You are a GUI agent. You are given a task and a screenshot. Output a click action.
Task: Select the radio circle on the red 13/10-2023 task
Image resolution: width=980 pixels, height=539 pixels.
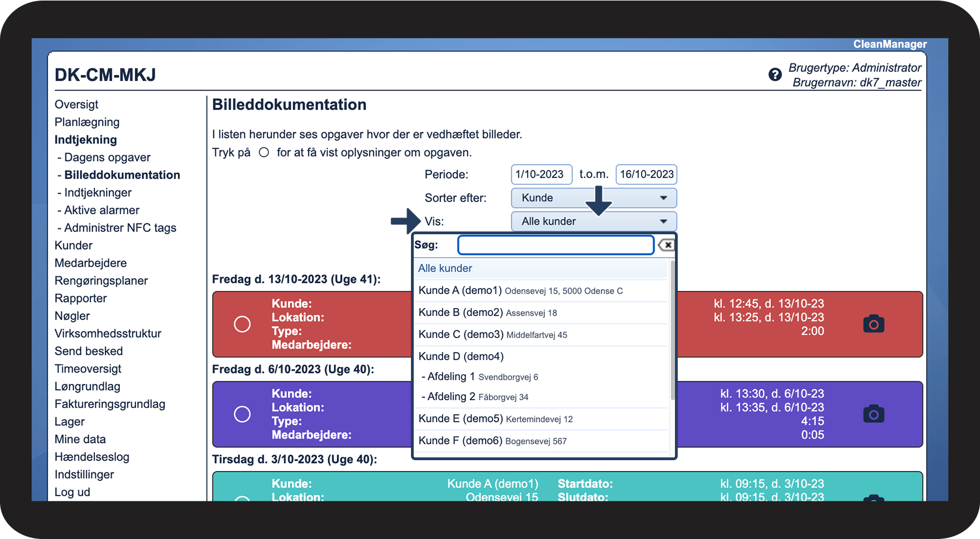click(242, 324)
